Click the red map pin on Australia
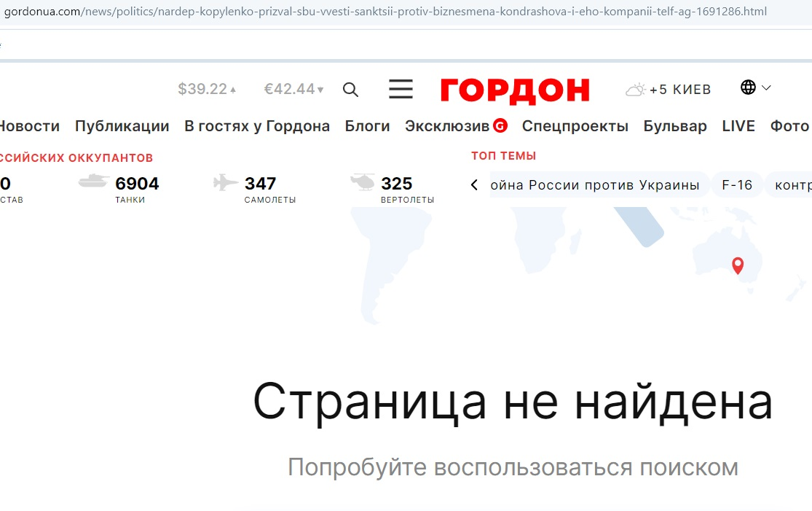The image size is (812, 511). pos(738,265)
